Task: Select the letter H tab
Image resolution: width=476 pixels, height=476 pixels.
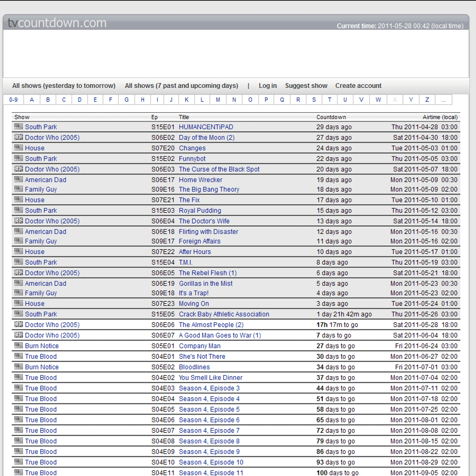Action: pyautogui.click(x=143, y=100)
